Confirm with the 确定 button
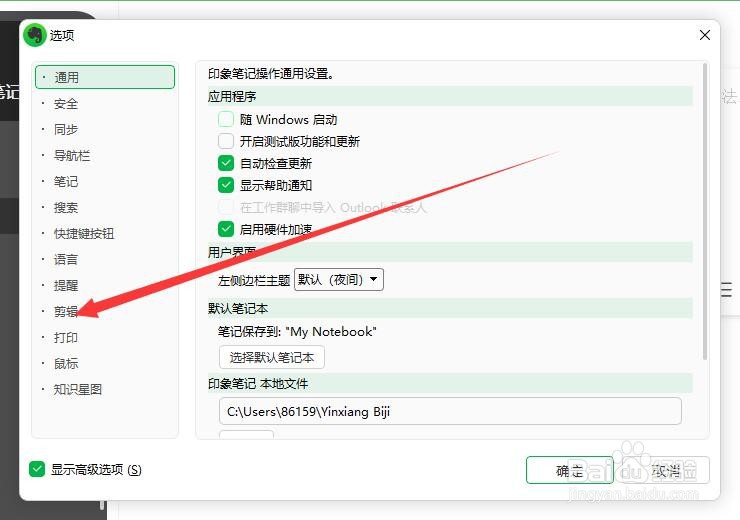740x520 pixels. [x=570, y=470]
